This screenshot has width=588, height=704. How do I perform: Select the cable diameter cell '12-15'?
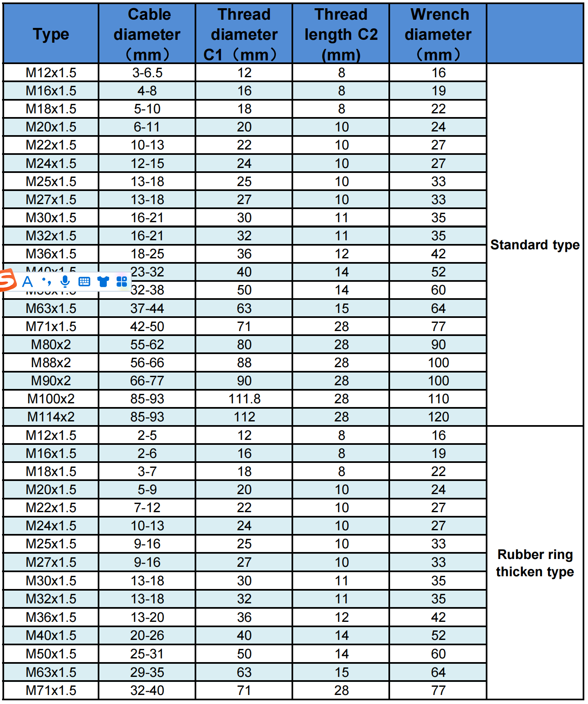tap(147, 163)
